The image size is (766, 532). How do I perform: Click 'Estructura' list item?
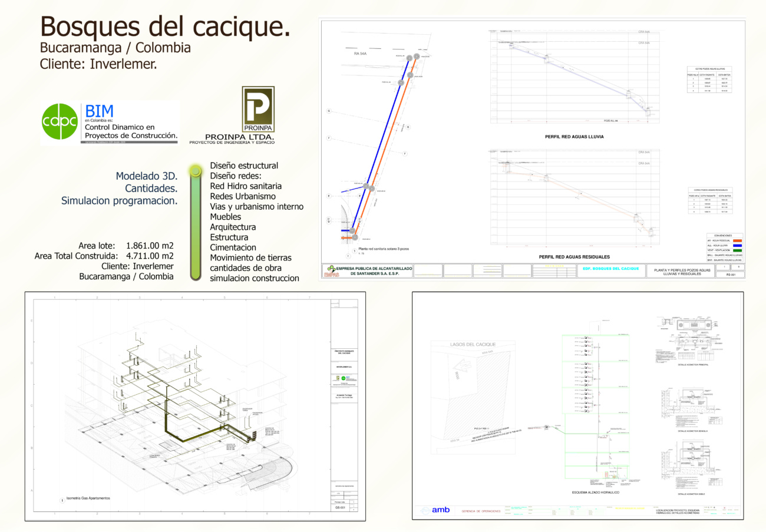pos(229,237)
